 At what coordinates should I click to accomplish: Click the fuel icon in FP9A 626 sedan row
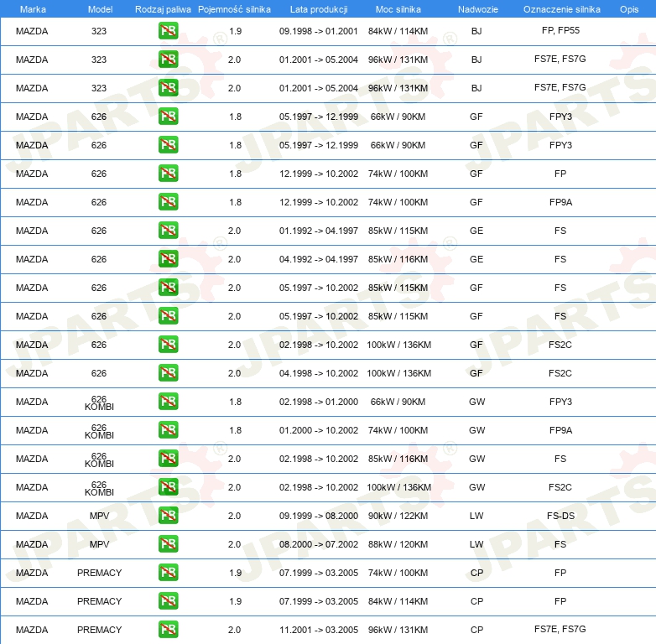point(168,202)
